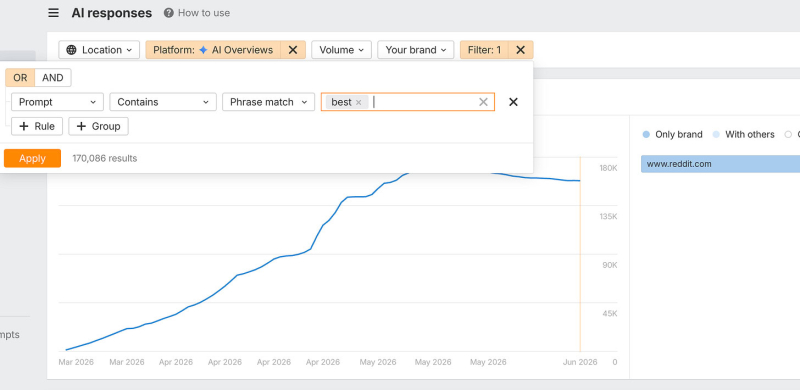Click the 170,086 results text
This screenshot has height=390, width=800.
pyautogui.click(x=105, y=158)
